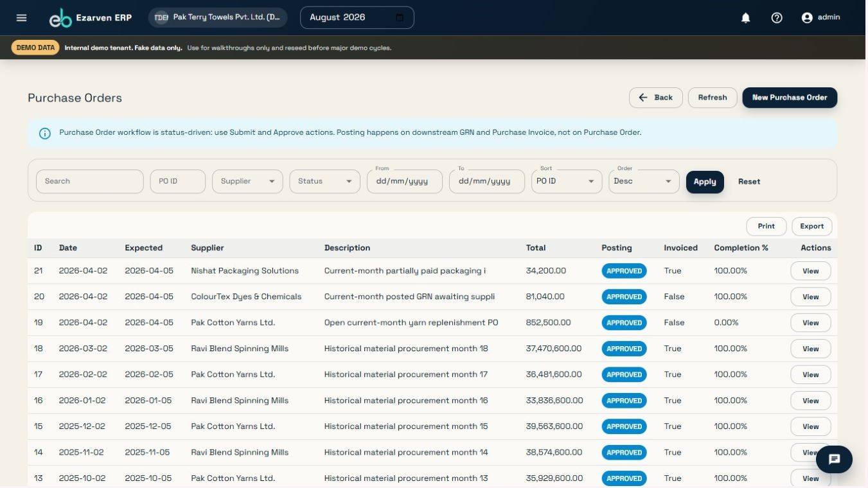The width and height of the screenshot is (868, 488).
Task: Click the Supplier column header
Action: click(208, 248)
